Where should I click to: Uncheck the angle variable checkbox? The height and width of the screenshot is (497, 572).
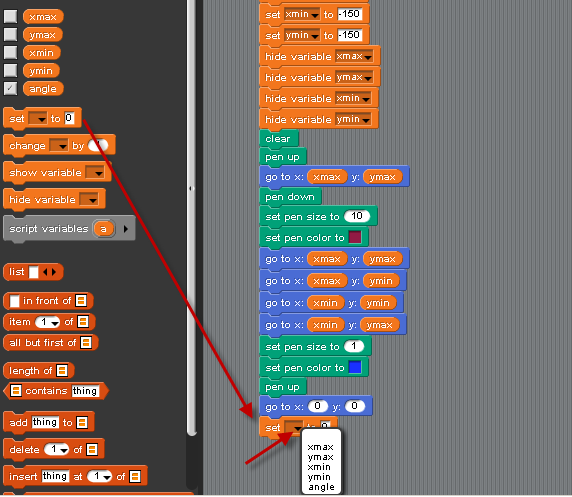pyautogui.click(x=10, y=88)
